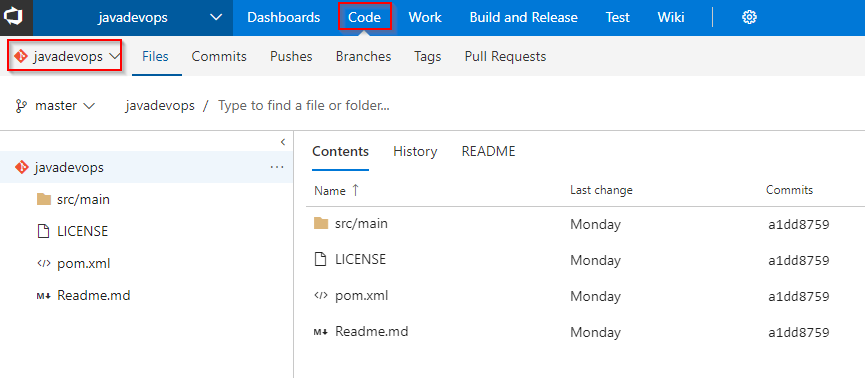Open the javadevops repository selector

[x=65, y=56]
